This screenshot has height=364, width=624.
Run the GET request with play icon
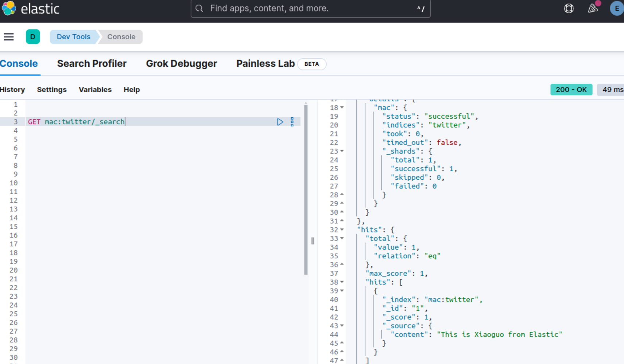coord(280,122)
